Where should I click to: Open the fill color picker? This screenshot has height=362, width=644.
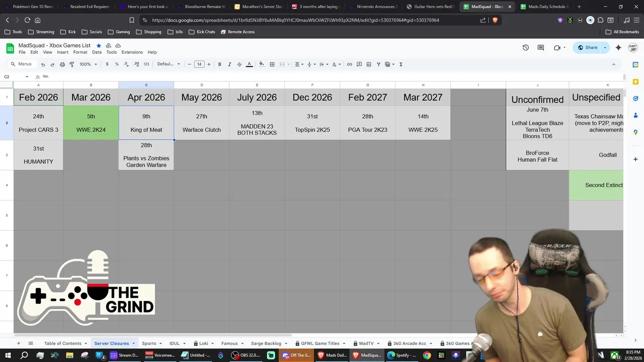261,64
